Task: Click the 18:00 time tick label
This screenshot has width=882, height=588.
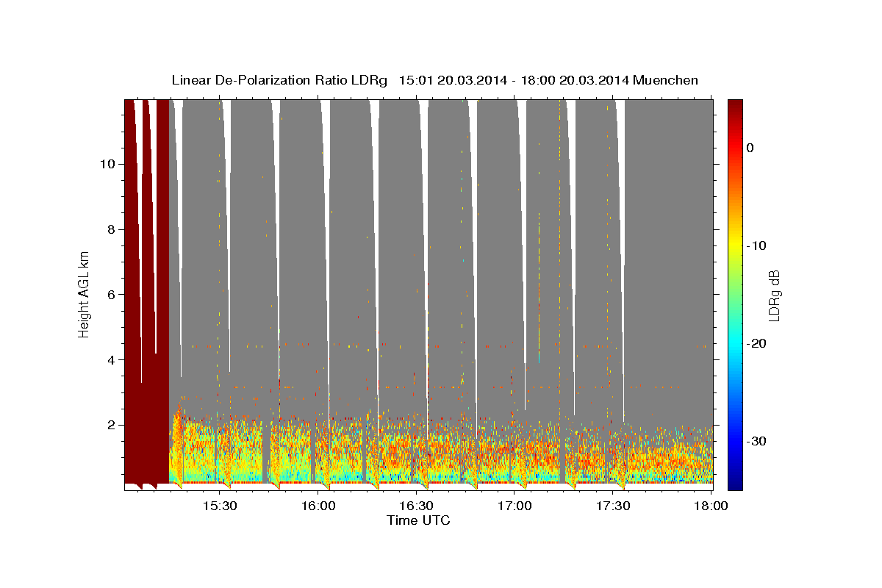Action: tap(711, 506)
